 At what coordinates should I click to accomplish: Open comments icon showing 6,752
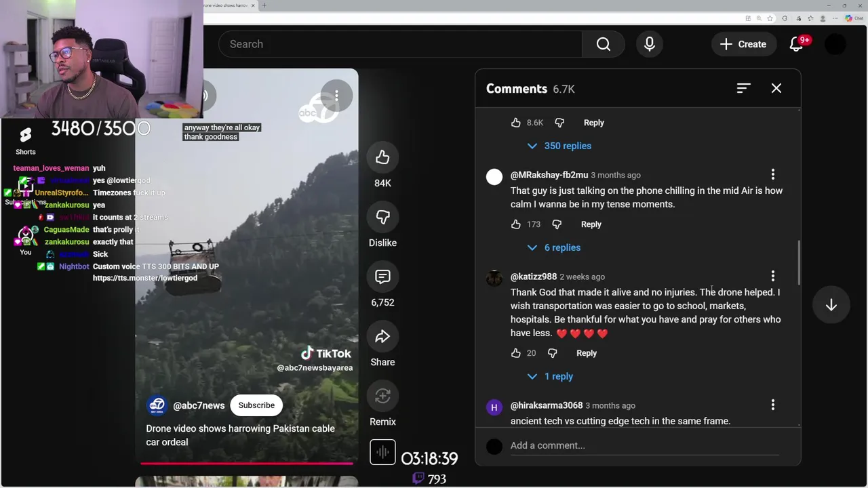coord(382,277)
